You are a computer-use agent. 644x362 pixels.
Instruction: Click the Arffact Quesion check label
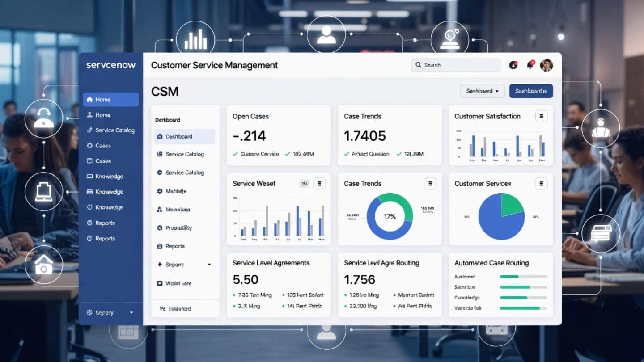click(367, 154)
